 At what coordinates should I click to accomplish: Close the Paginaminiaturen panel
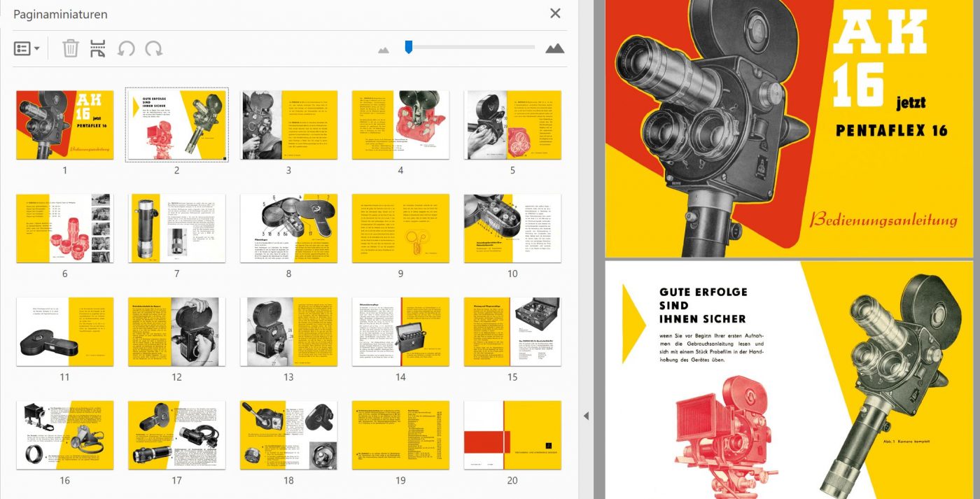point(555,13)
